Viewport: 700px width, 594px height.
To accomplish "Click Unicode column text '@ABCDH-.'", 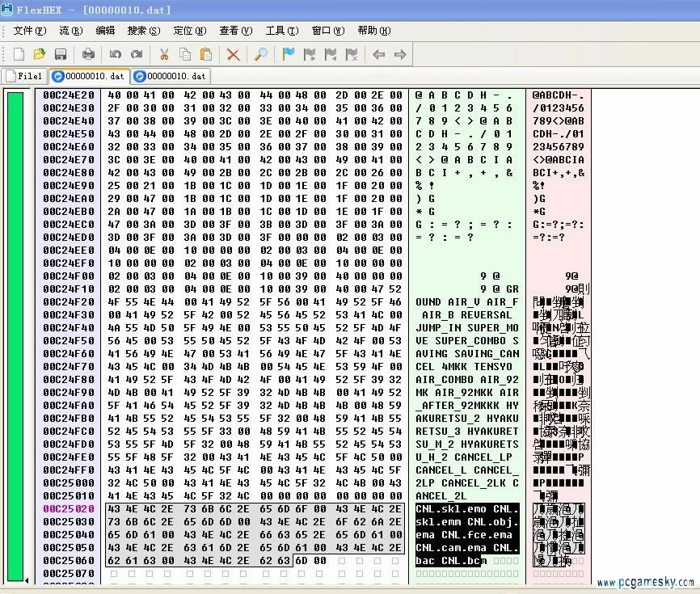I will click(x=558, y=95).
